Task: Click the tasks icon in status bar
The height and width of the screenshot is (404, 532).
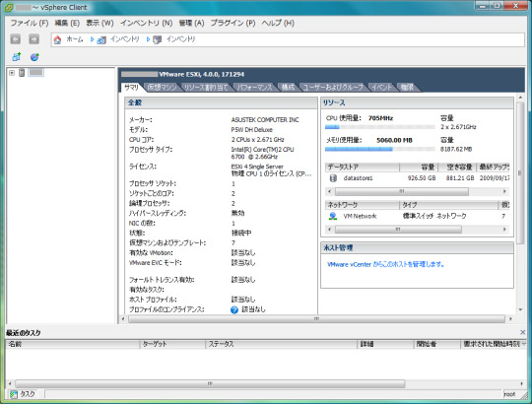Action: point(14,394)
